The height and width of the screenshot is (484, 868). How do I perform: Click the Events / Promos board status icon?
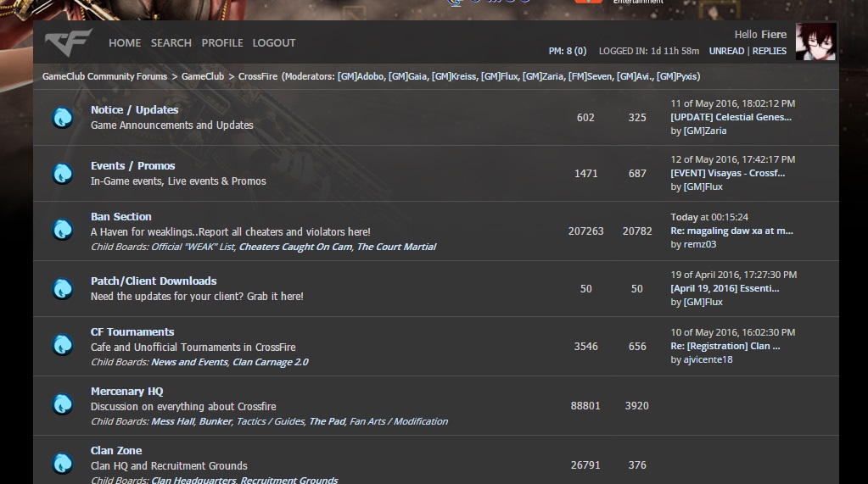pyautogui.click(x=63, y=173)
